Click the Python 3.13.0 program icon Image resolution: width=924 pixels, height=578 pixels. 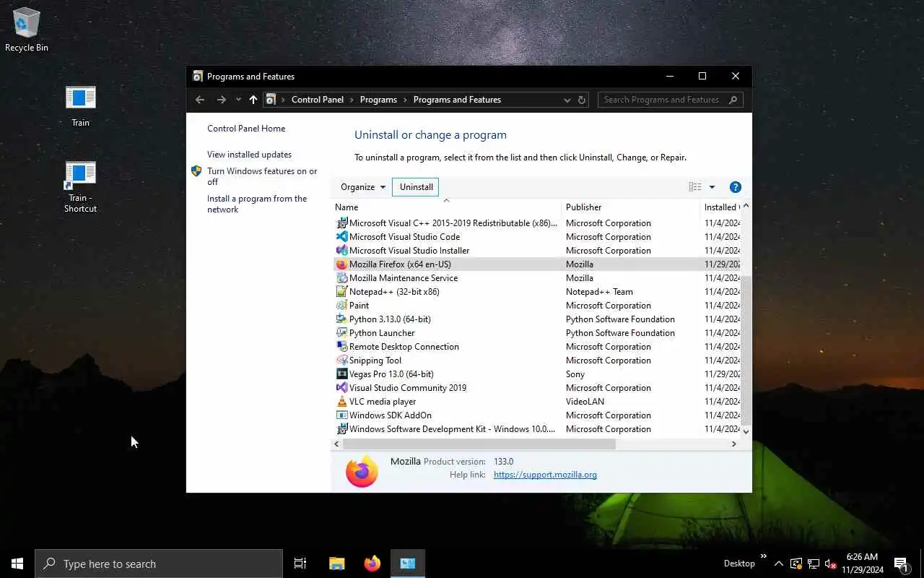pyautogui.click(x=342, y=319)
